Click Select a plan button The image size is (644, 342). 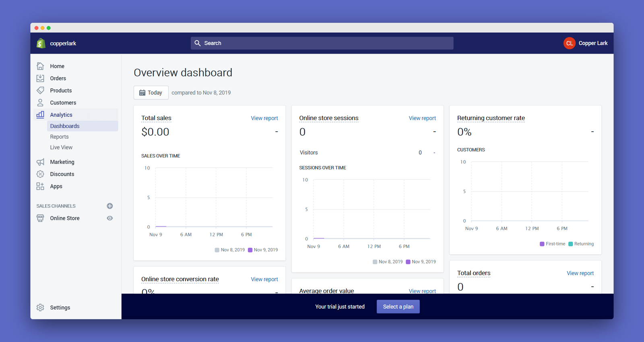click(x=398, y=307)
